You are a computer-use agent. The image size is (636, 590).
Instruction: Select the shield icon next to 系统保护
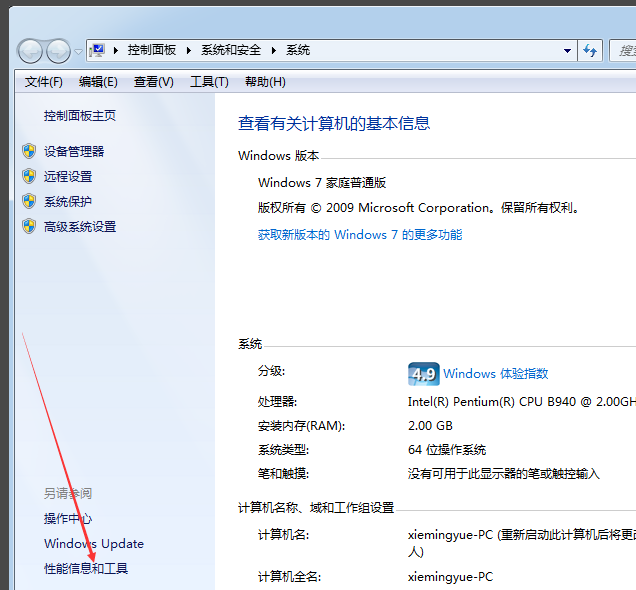tap(29, 201)
